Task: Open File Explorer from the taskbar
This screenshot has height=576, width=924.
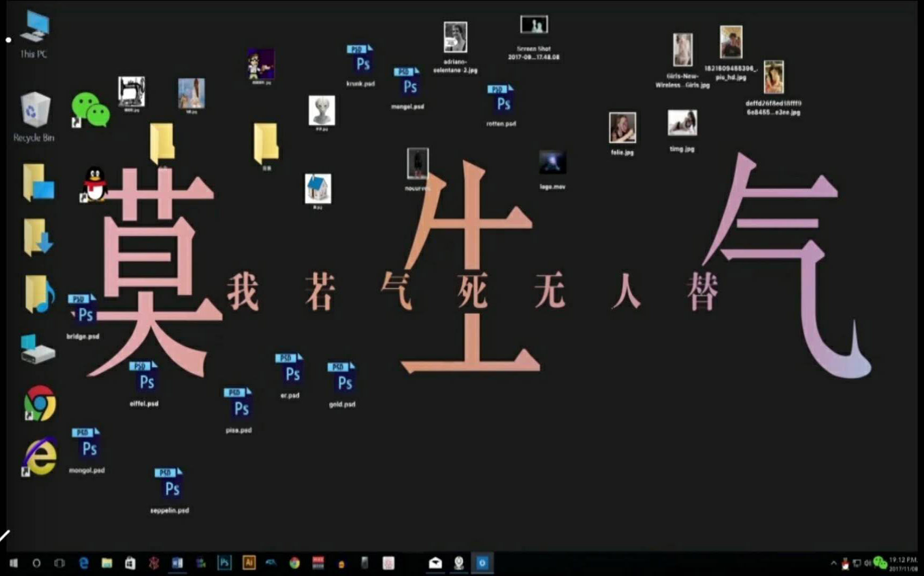Action: (x=107, y=563)
